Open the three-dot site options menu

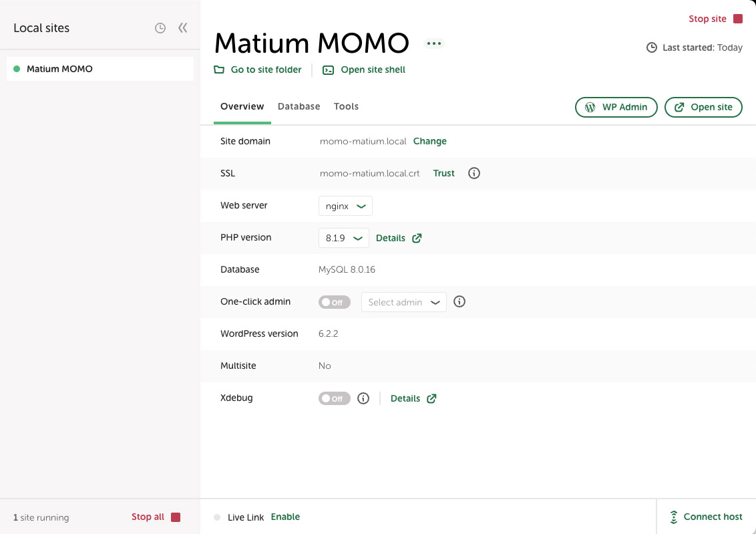click(434, 43)
